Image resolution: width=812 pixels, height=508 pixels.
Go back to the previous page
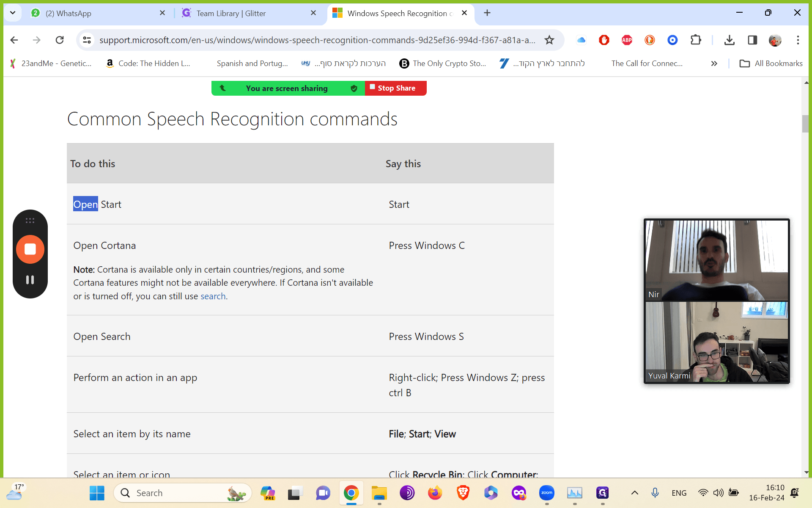[x=14, y=40]
